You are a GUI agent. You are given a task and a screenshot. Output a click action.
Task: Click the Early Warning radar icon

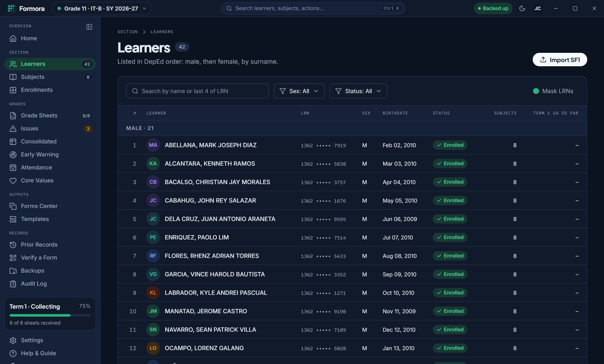coord(13,154)
